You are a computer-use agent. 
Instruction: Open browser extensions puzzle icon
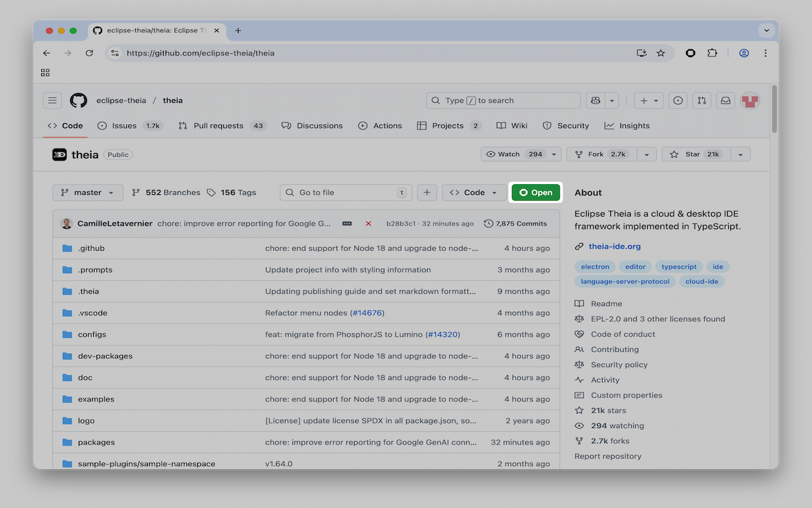point(712,53)
